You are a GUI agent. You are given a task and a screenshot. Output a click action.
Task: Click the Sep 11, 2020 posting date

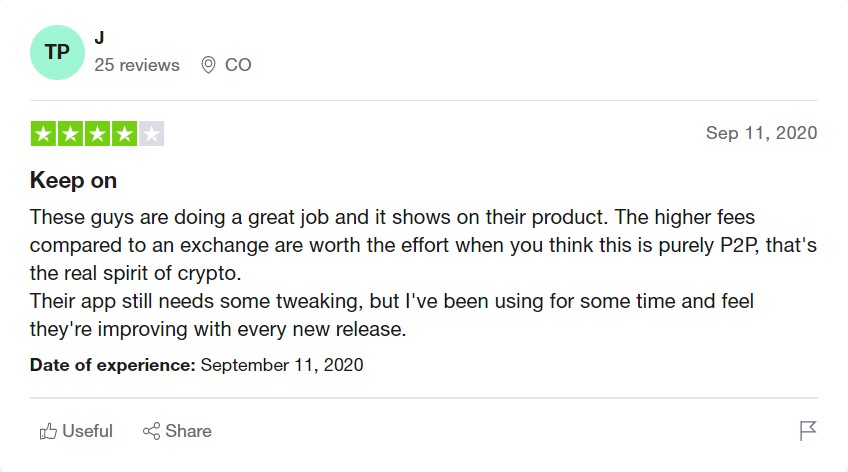click(x=761, y=133)
